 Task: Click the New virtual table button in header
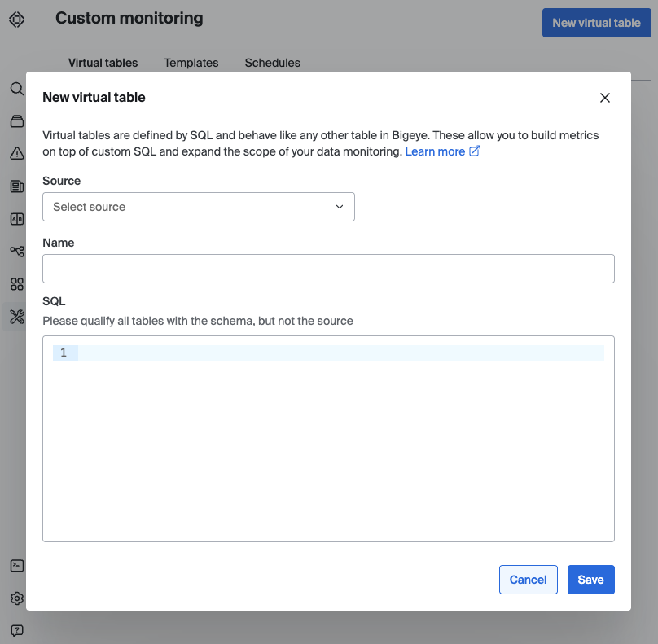[596, 23]
